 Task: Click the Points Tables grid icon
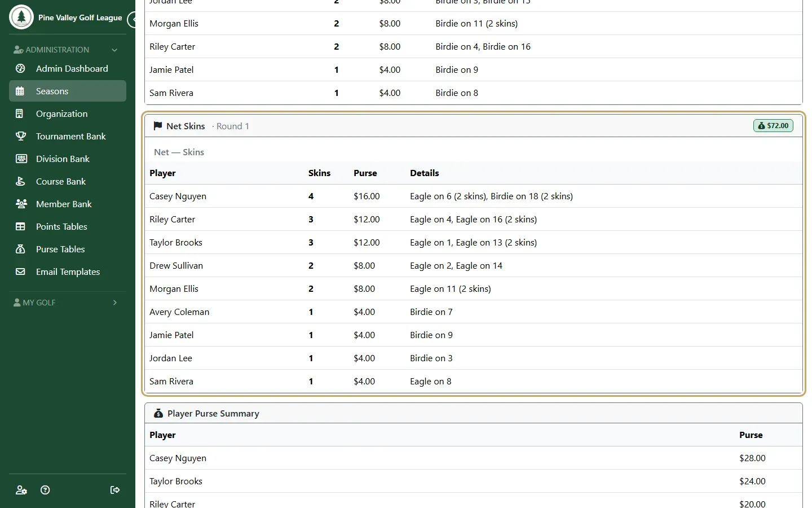tap(20, 226)
